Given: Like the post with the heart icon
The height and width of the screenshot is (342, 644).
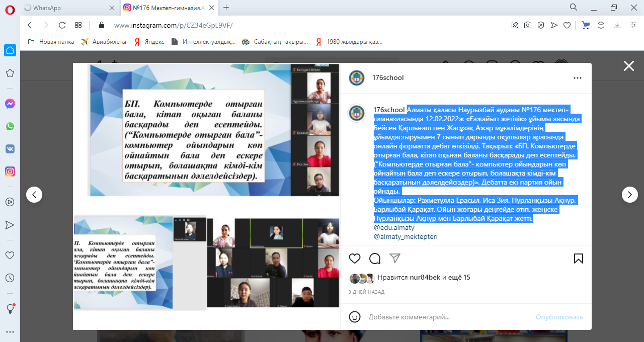Looking at the screenshot, I should tap(355, 259).
